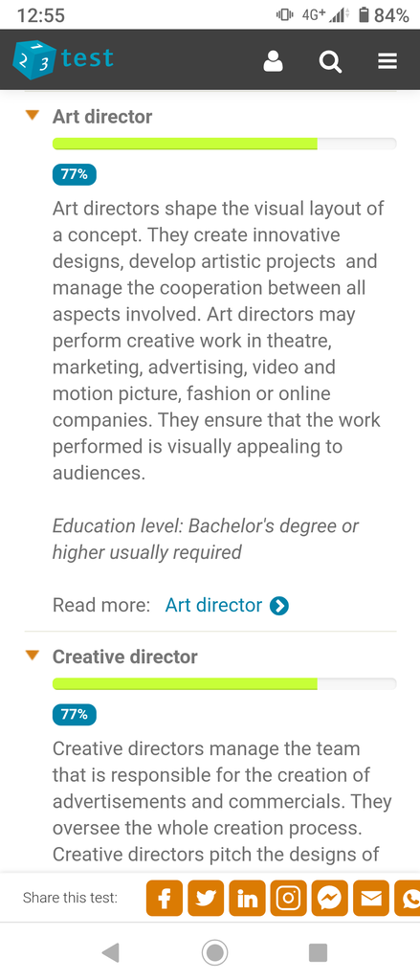Open the search magnifier in header
Image resolution: width=420 pixels, height=980 pixels.
coord(330,61)
